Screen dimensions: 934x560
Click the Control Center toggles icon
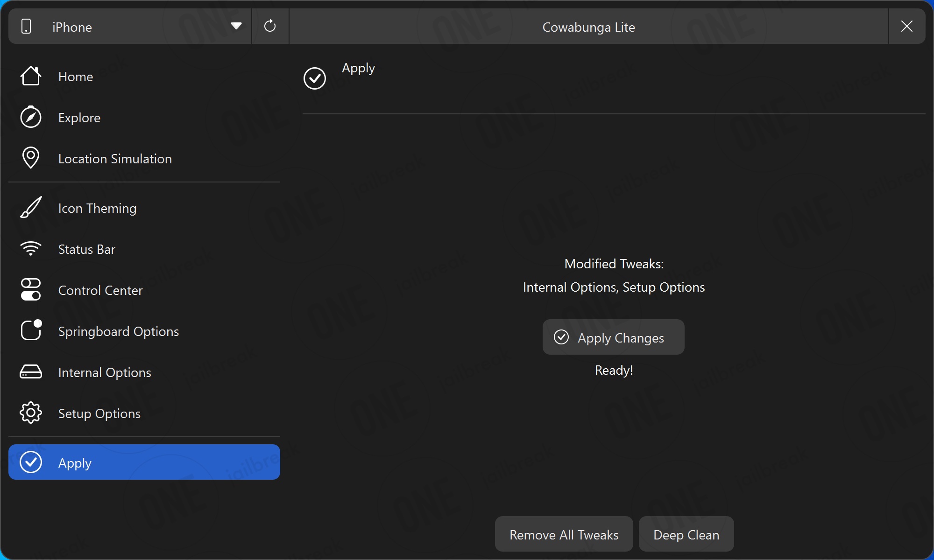coord(31,289)
